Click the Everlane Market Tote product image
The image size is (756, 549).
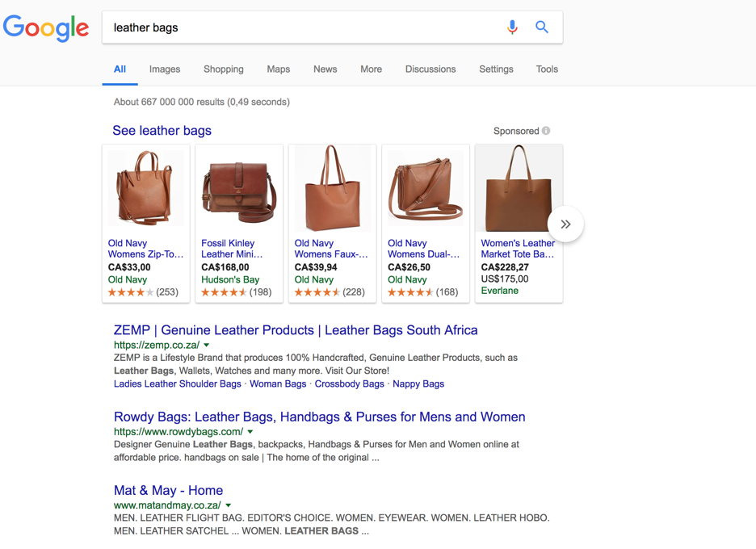point(519,188)
